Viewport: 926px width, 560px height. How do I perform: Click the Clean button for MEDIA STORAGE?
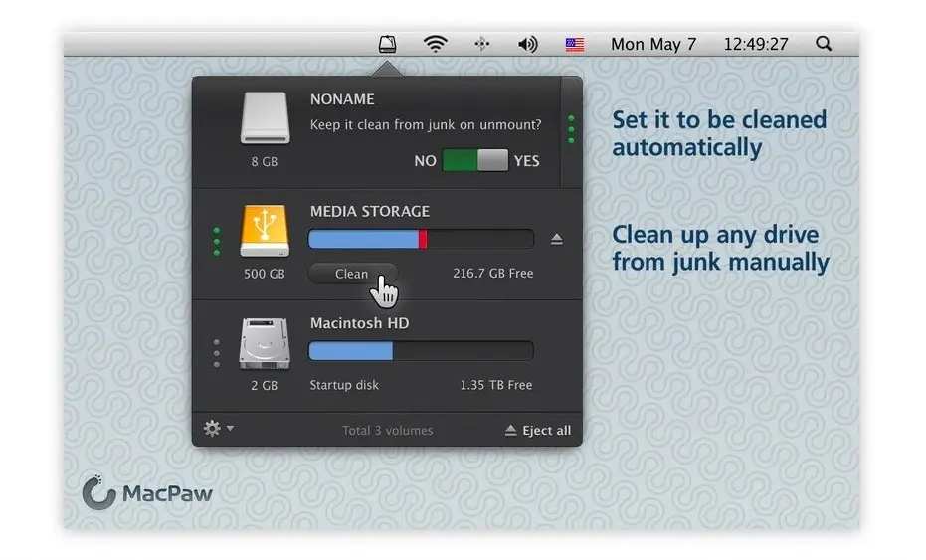(352, 274)
